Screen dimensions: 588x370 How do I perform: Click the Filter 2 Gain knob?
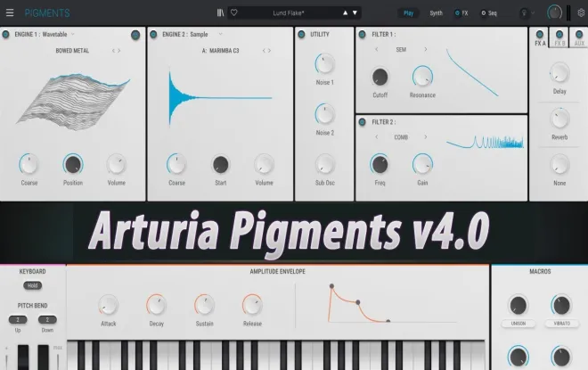[x=422, y=164]
